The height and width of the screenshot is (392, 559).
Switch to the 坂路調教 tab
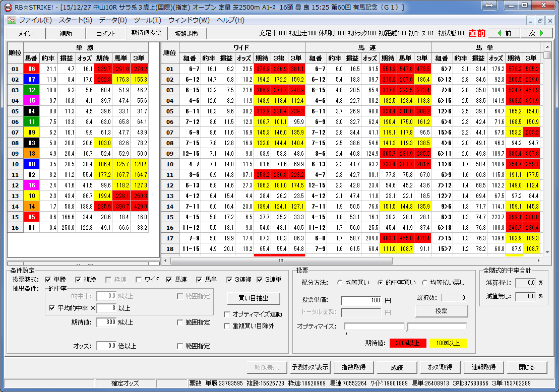[187, 33]
